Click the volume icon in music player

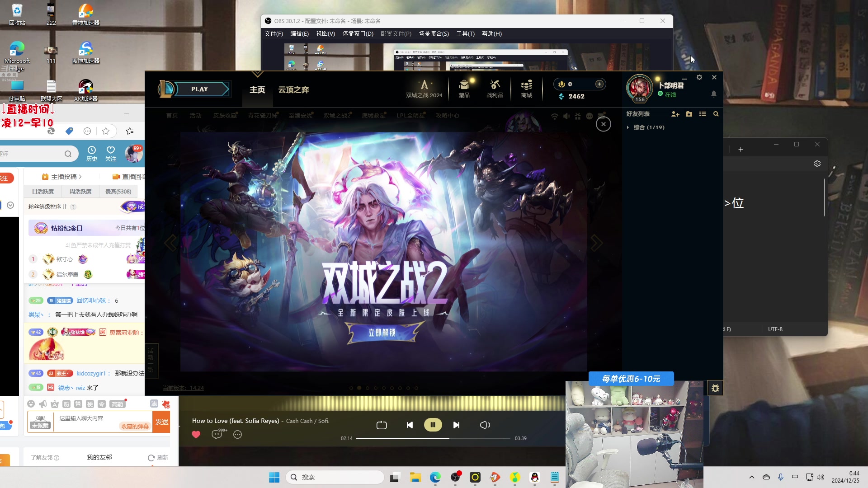pos(485,425)
